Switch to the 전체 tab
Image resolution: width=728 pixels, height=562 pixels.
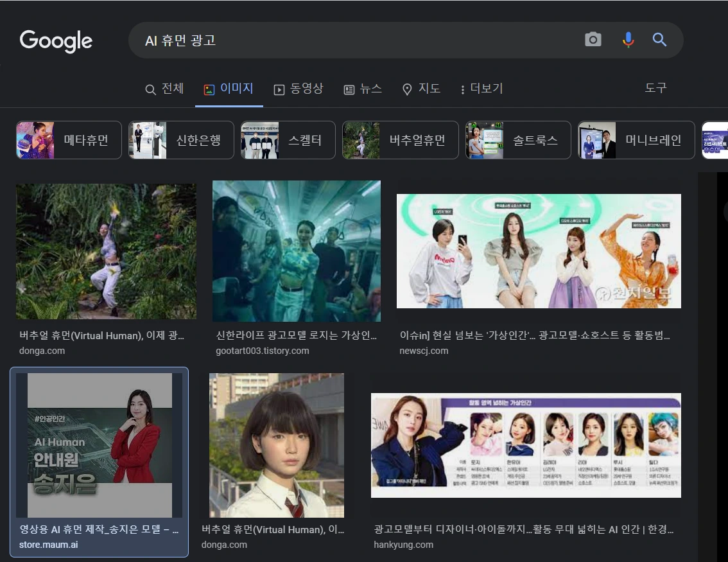[x=164, y=88]
